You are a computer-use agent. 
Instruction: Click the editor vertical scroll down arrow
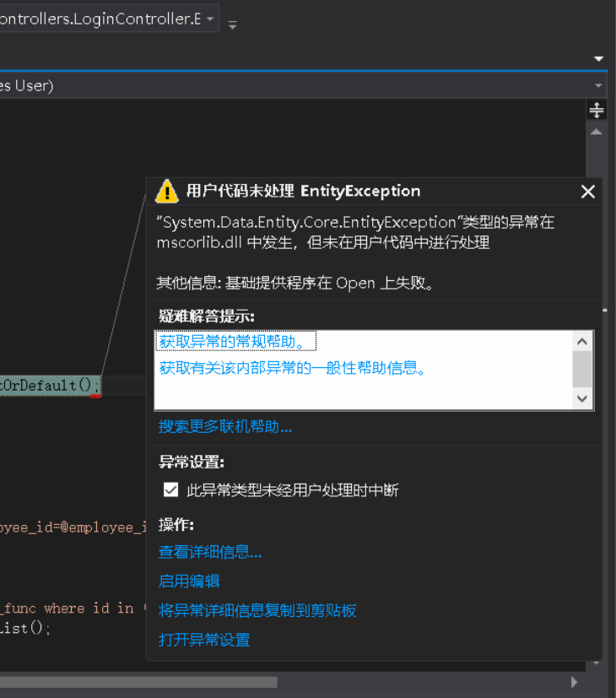coord(597,663)
